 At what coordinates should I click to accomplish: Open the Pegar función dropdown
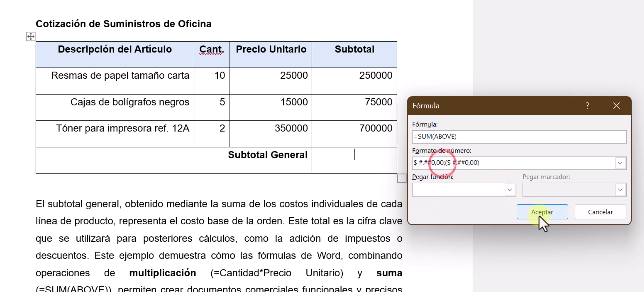[510, 190]
